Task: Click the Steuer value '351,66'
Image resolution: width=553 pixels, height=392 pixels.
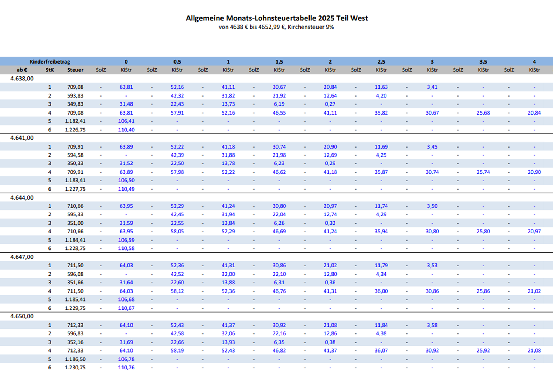Action: pyautogui.click(x=75, y=283)
